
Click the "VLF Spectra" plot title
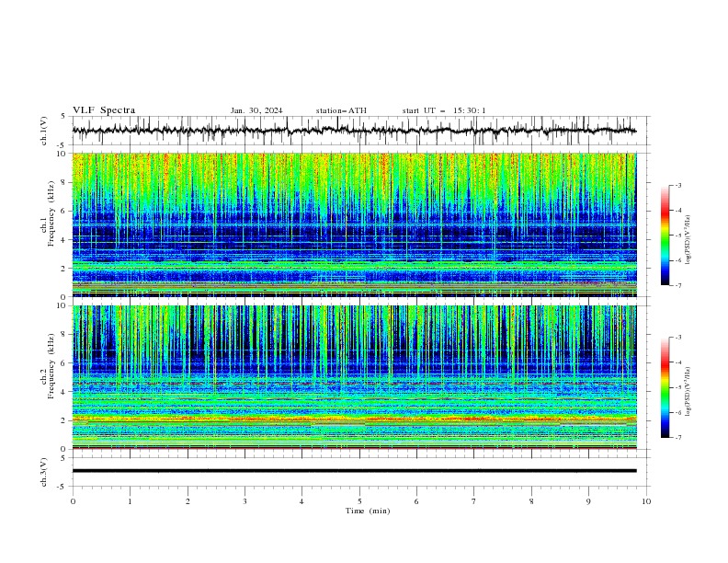coord(104,110)
